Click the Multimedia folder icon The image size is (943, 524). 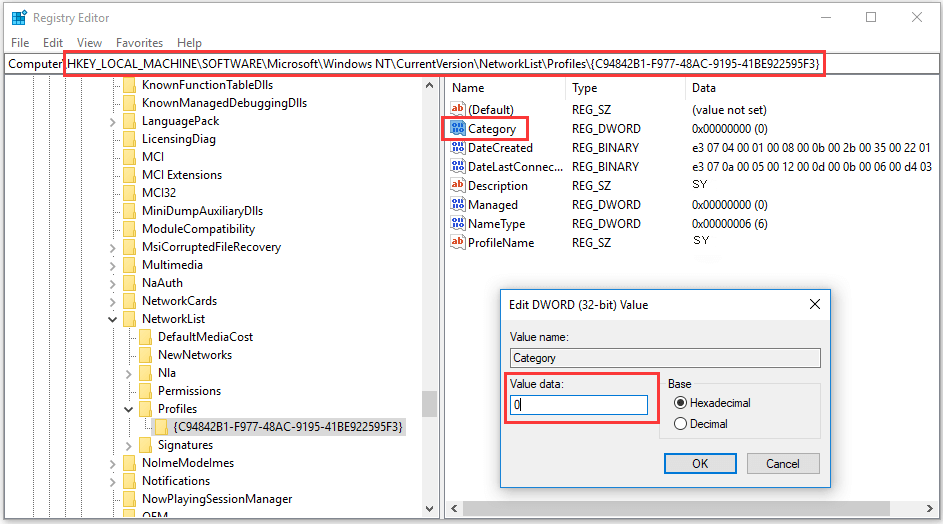coord(129,265)
